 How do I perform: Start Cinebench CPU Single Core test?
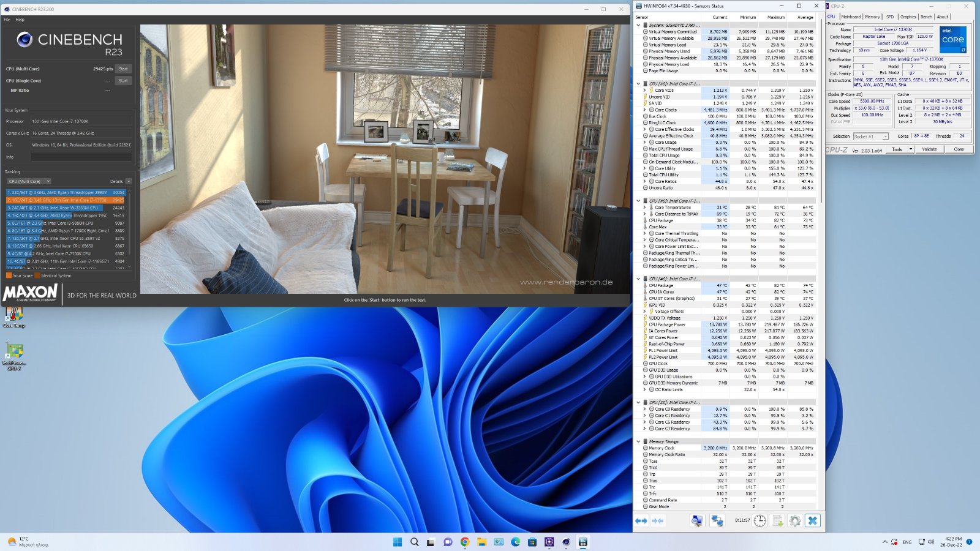[123, 81]
